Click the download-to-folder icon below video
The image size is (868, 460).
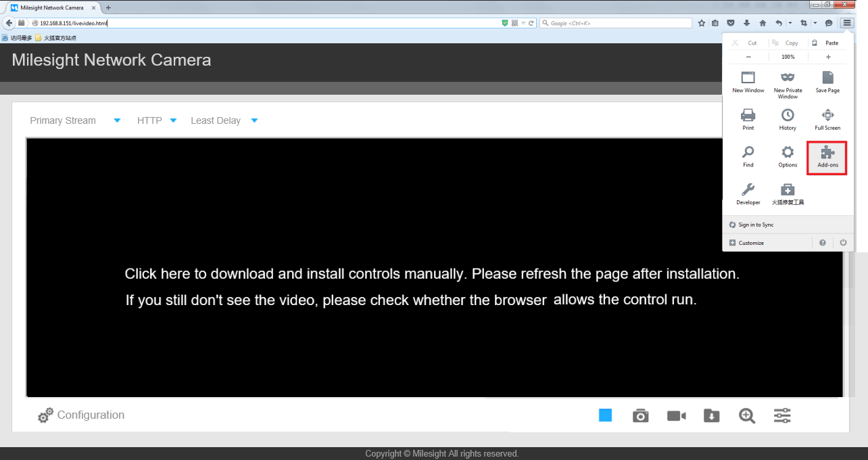(x=711, y=416)
